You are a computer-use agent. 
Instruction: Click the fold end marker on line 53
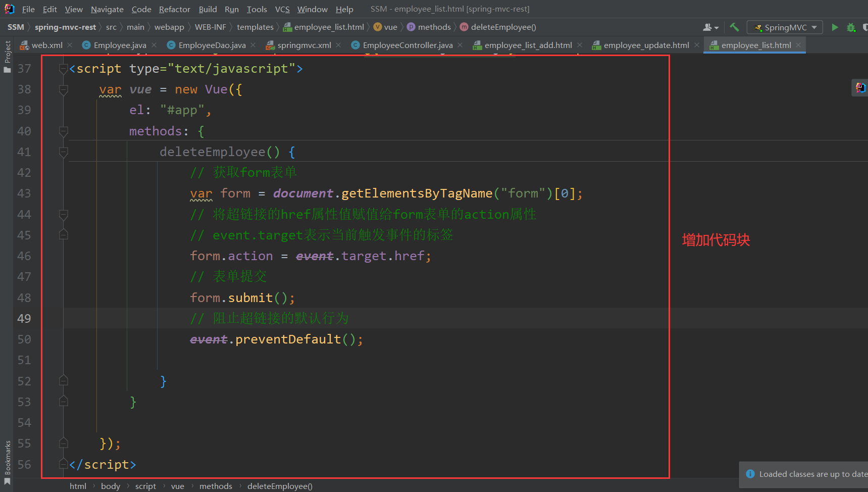(63, 402)
